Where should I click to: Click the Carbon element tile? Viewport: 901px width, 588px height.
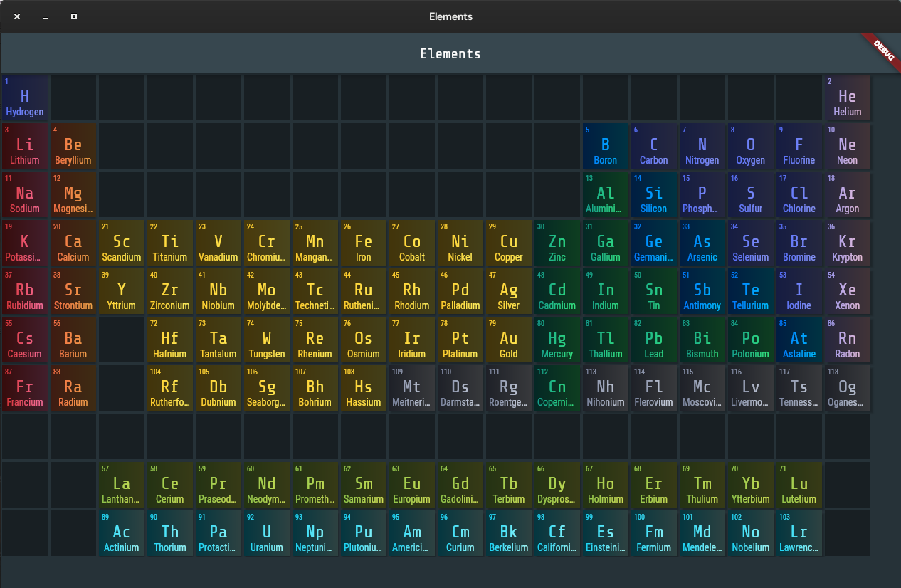653,147
